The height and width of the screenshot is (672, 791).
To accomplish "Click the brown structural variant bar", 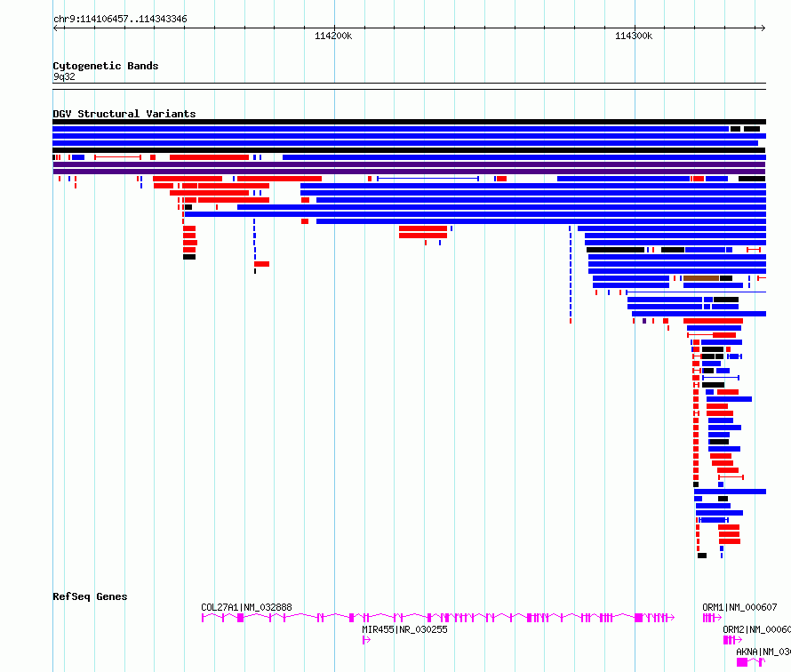I will (700, 278).
